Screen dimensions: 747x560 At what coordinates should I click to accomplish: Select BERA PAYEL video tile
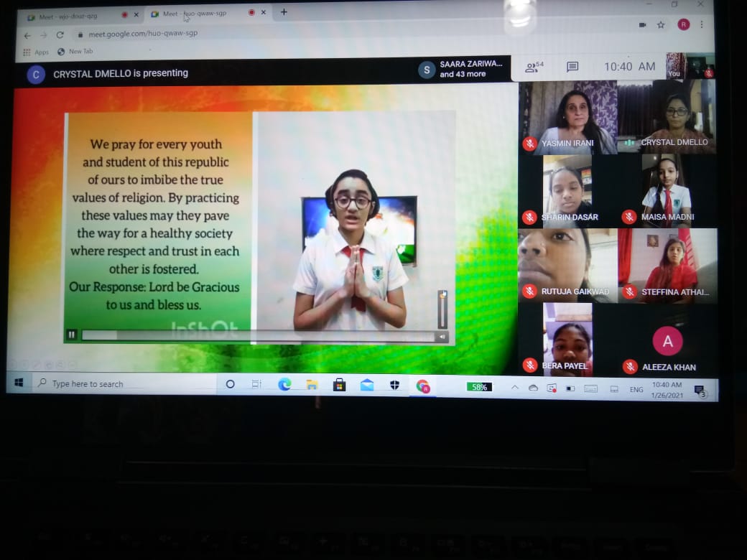568,340
